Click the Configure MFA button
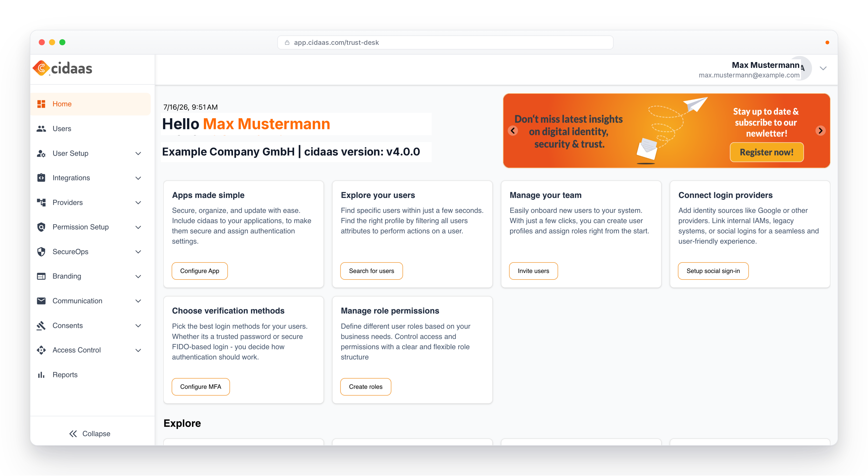 tap(201, 387)
